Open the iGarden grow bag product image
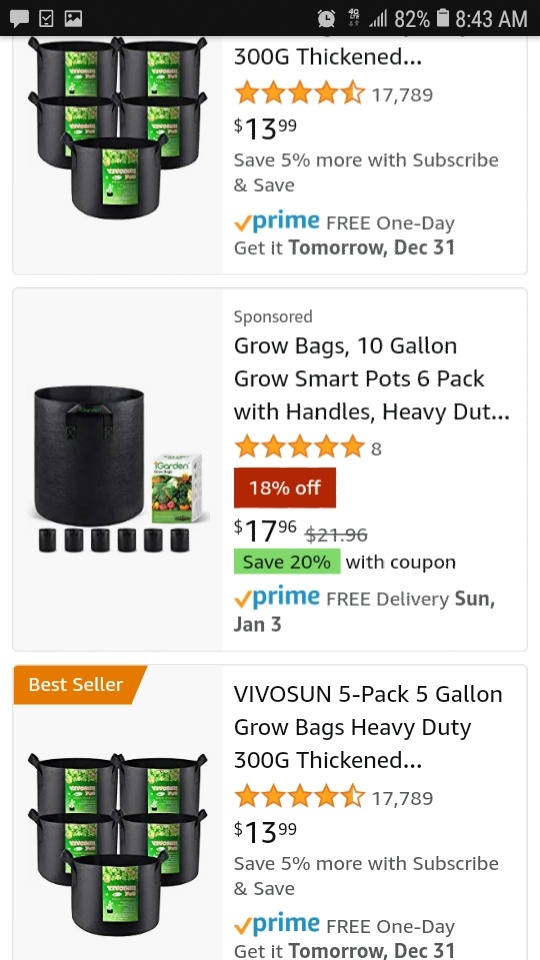 118,469
